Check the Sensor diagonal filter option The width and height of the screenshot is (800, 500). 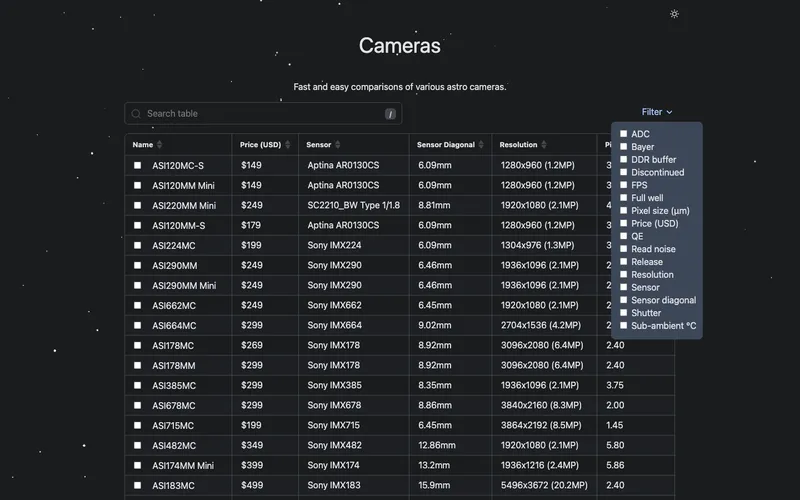pyautogui.click(x=623, y=299)
